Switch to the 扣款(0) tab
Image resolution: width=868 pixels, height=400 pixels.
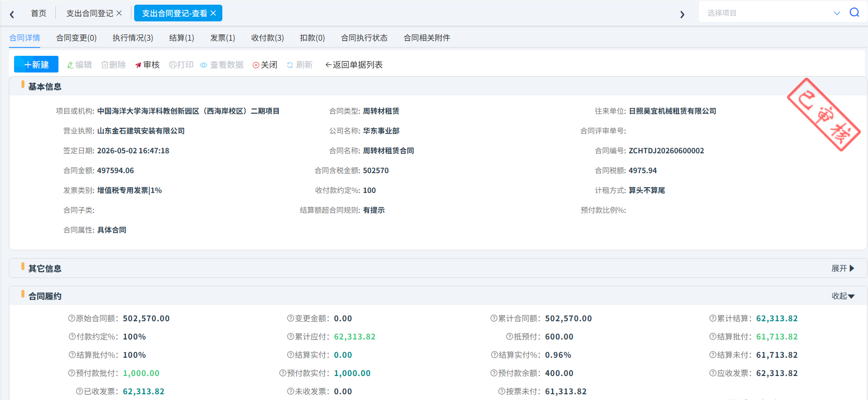312,38
